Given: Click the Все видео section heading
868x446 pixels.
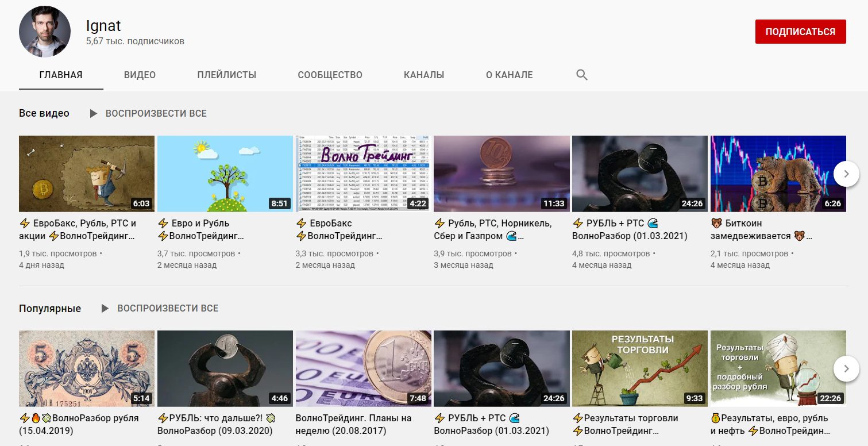Looking at the screenshot, I should 44,113.
